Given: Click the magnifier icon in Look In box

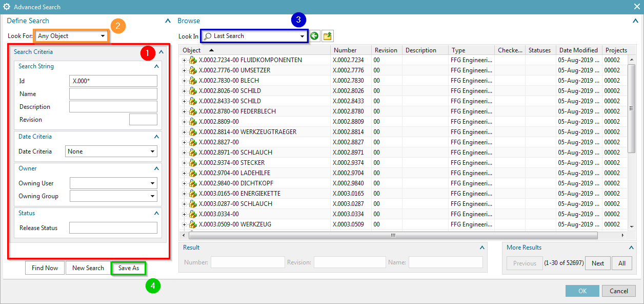Looking at the screenshot, I should [x=208, y=36].
